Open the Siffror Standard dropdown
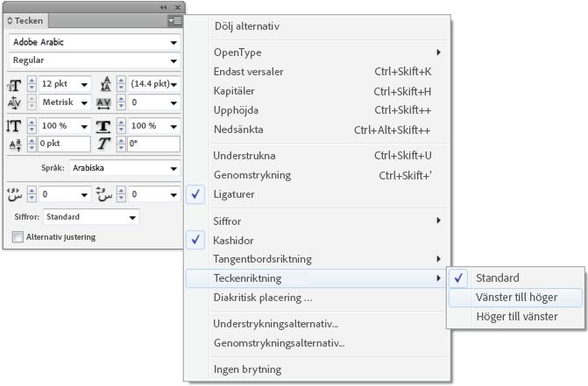This screenshot has width=588, height=386. tap(132, 218)
